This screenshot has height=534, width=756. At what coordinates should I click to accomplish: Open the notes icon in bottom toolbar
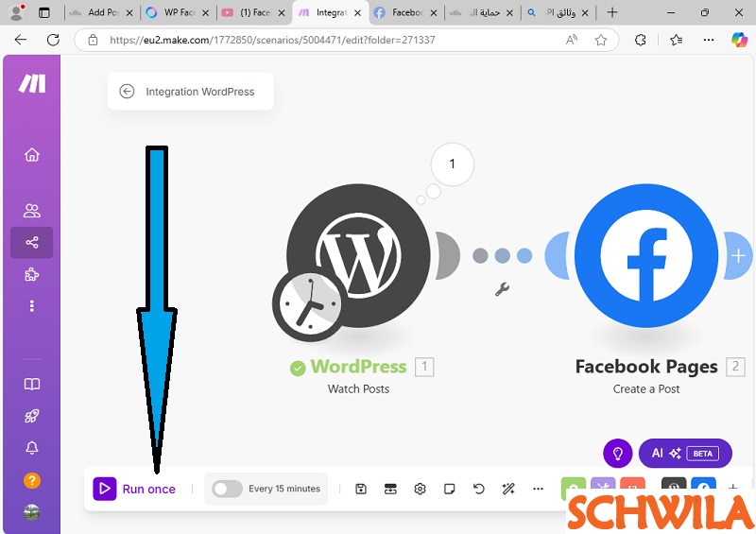(x=450, y=490)
